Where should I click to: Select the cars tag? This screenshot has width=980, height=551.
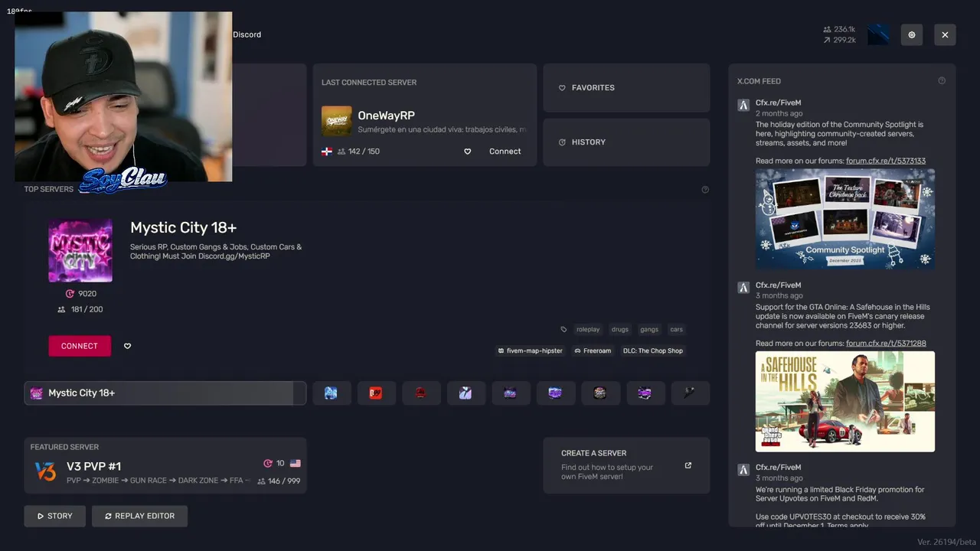pyautogui.click(x=677, y=330)
